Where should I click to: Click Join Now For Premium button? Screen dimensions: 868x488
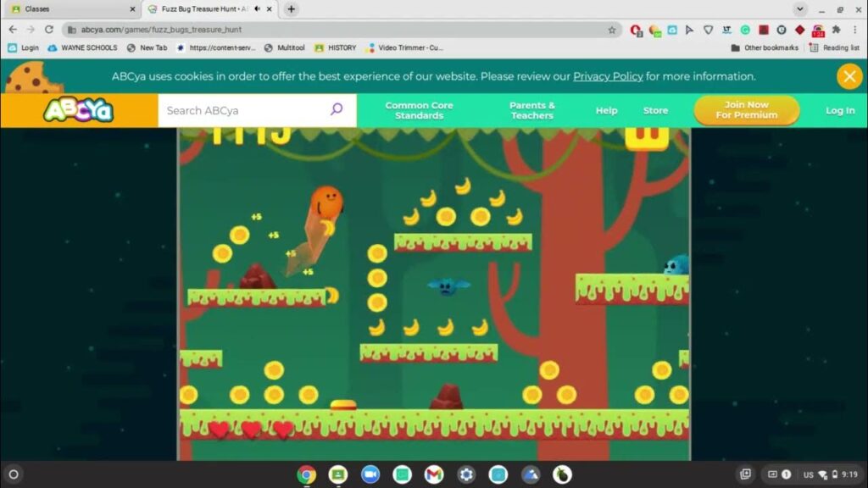[x=746, y=110]
